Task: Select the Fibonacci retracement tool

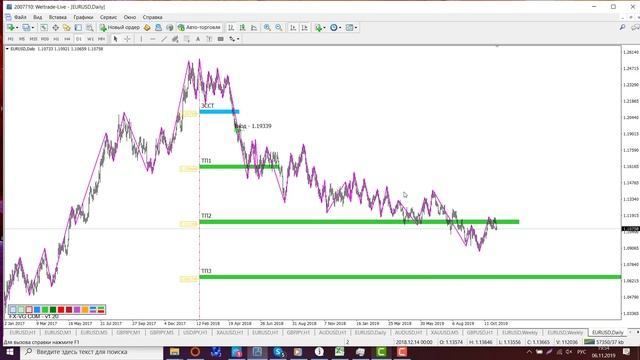Action: tap(187, 39)
